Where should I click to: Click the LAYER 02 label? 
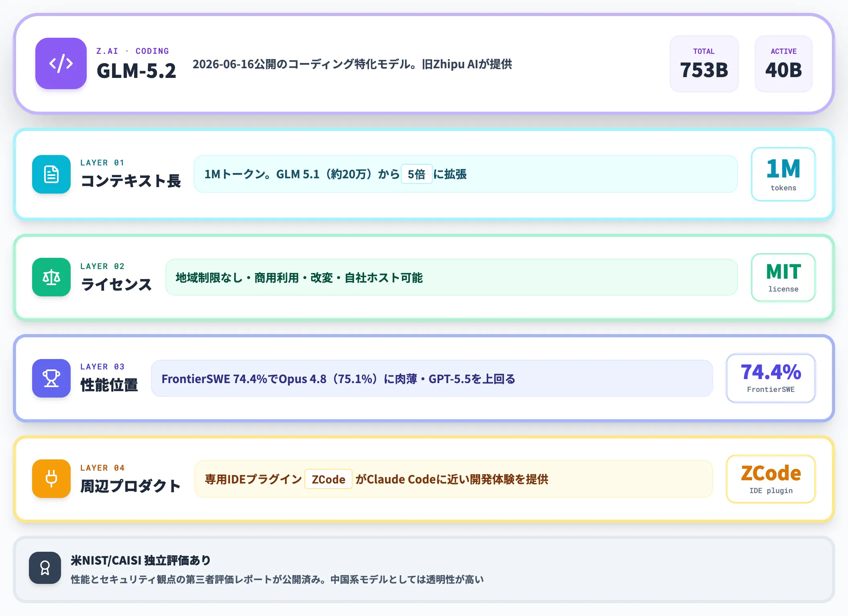click(102, 266)
